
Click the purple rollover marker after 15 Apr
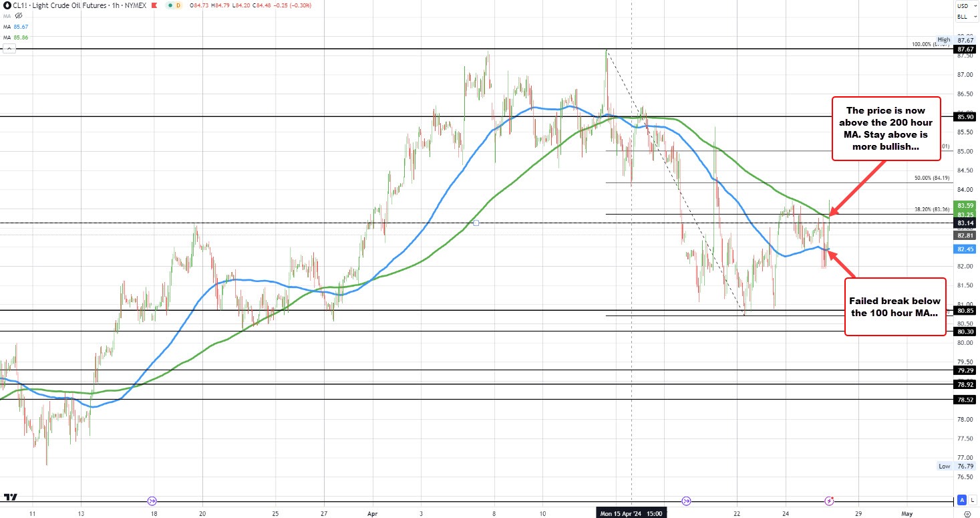[x=686, y=500]
